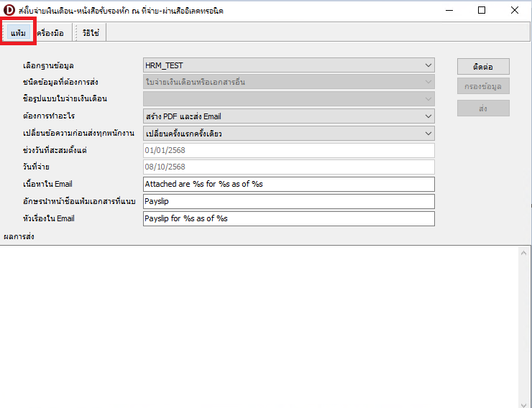Viewport: 532px width, 408px height.
Task: Expand the สร้าง PDF และส่ง Email dropdown
Action: tap(428, 116)
